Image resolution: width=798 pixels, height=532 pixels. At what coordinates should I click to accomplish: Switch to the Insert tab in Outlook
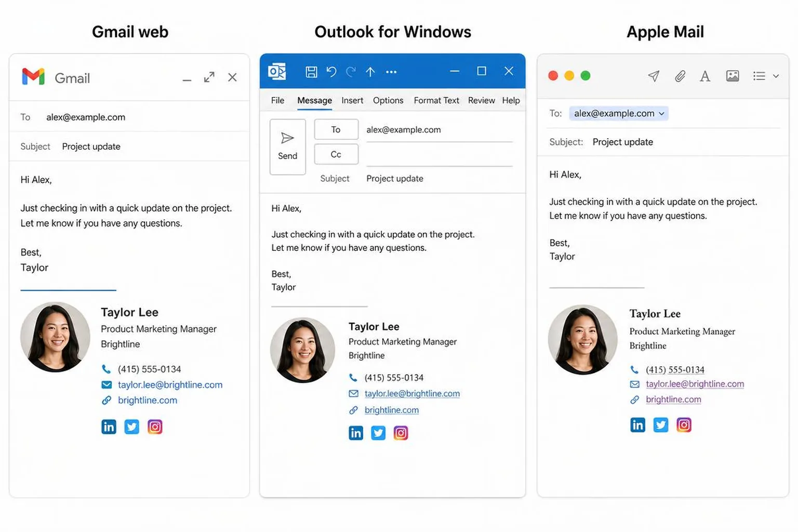pos(352,100)
